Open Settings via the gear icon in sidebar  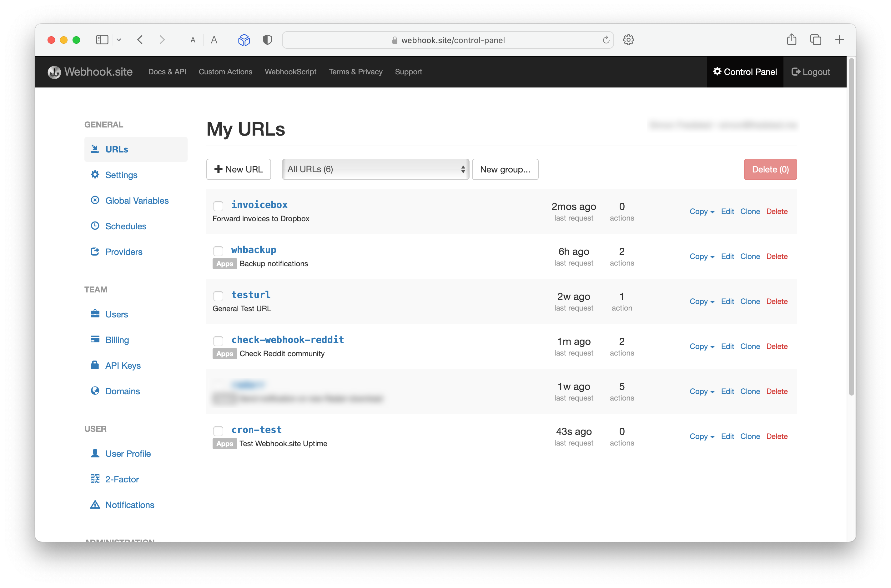[95, 174]
